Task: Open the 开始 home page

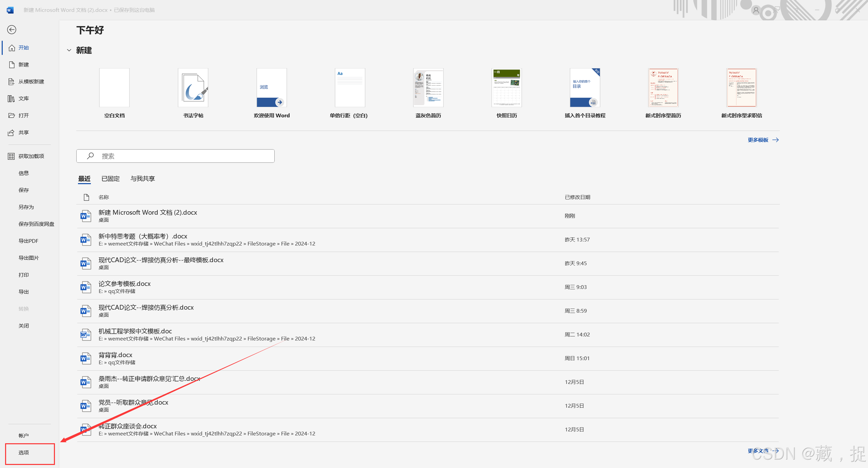Action: point(23,48)
